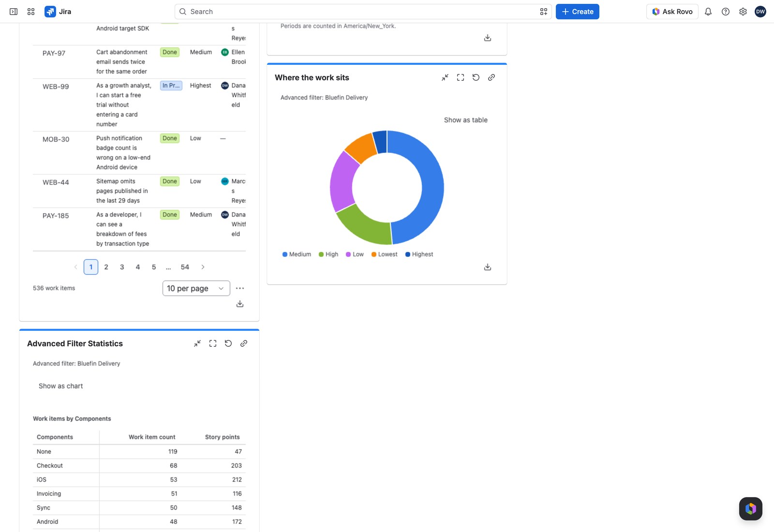Click the Create button
This screenshot has width=774, height=532.
pyautogui.click(x=578, y=12)
